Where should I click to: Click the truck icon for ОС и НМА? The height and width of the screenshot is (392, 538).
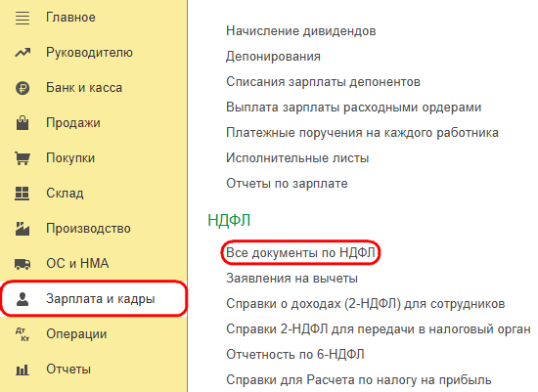click(22, 264)
